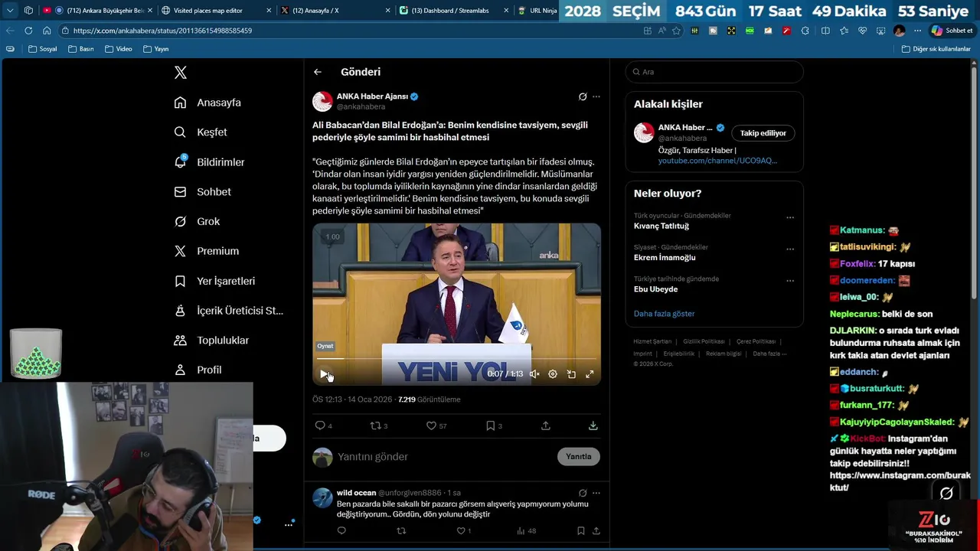
Task: Reply to the ANKA post (4 replies)
Action: [323, 425]
